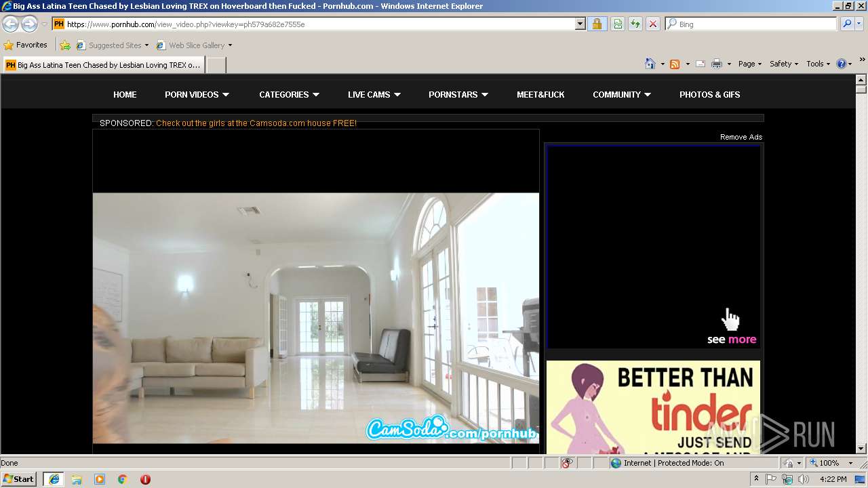Toggle the Compatibility View icon
Viewport: 868px width, 488px height.
click(x=618, y=24)
